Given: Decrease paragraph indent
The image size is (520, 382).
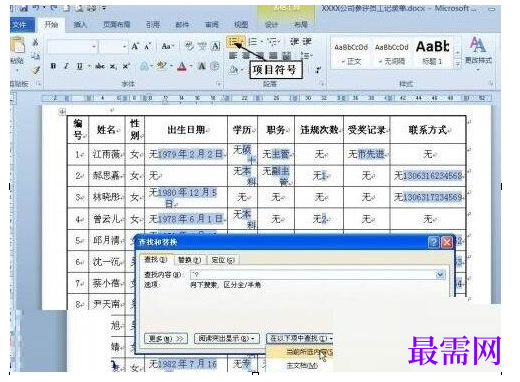Looking at the screenshot, I should (295, 42).
